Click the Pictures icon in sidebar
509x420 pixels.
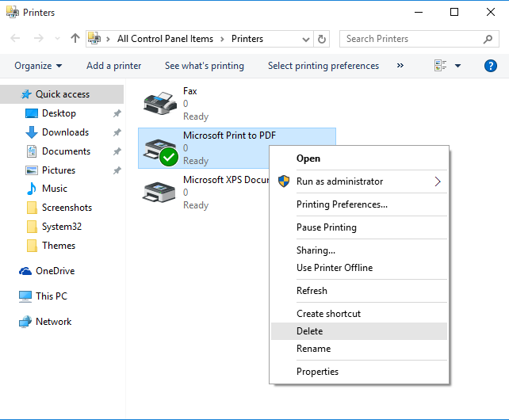(32, 170)
